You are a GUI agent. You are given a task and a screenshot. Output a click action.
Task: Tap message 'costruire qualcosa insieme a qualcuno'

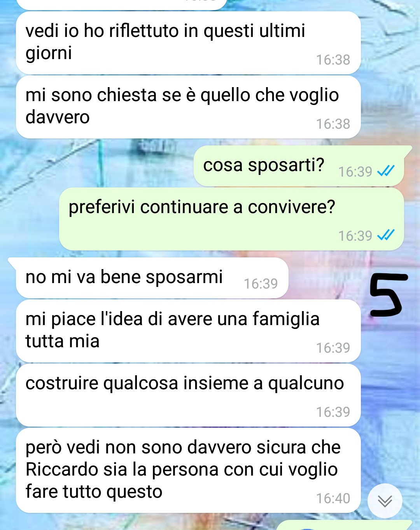(188, 395)
